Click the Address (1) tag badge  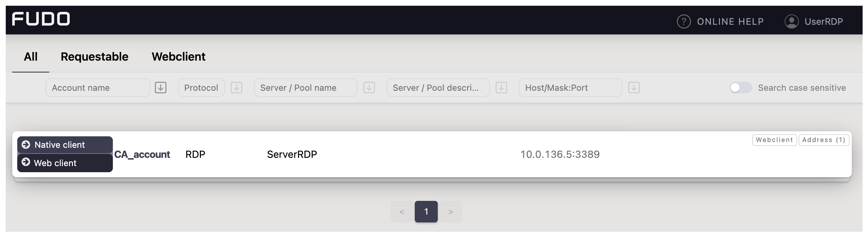pyautogui.click(x=824, y=140)
